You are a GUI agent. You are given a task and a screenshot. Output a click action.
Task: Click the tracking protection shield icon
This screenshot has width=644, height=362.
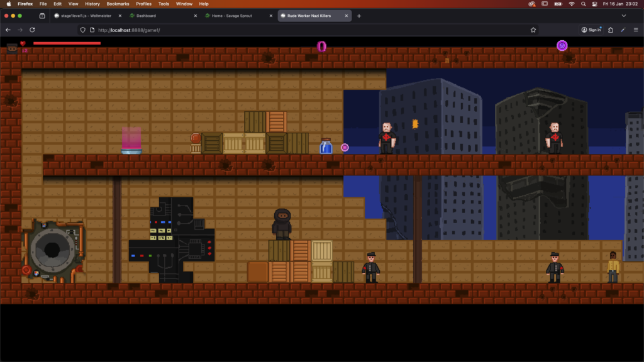(x=83, y=30)
